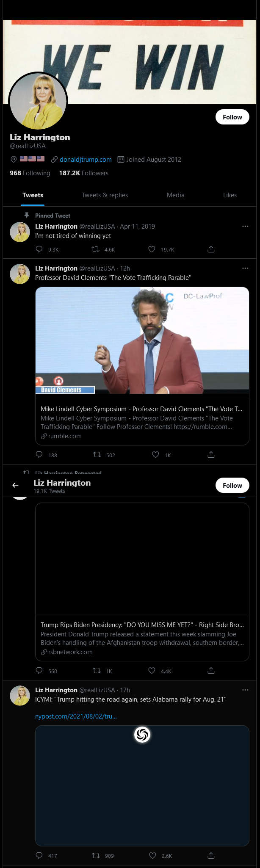Open Liz Harrington's profile picture
This screenshot has height=868, width=260.
coord(38,102)
